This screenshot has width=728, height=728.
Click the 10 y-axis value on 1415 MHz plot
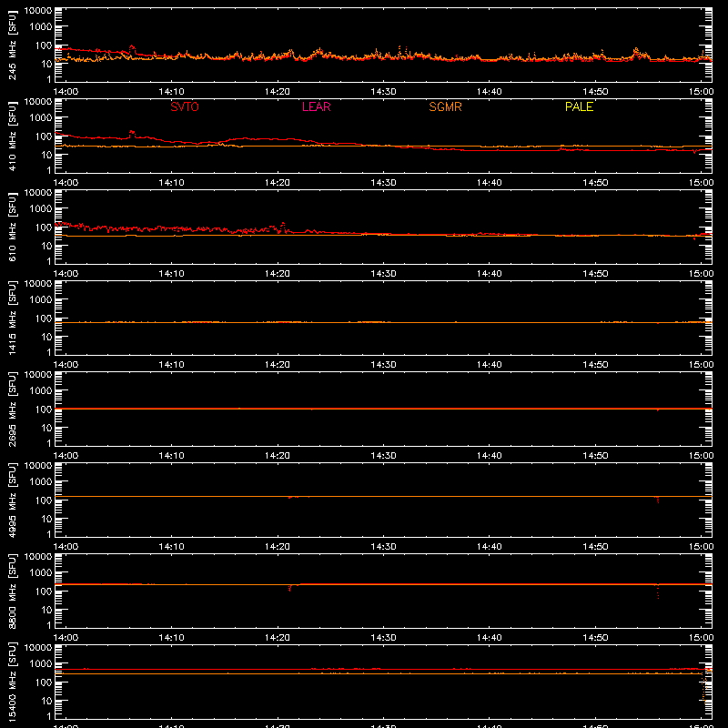click(46, 337)
